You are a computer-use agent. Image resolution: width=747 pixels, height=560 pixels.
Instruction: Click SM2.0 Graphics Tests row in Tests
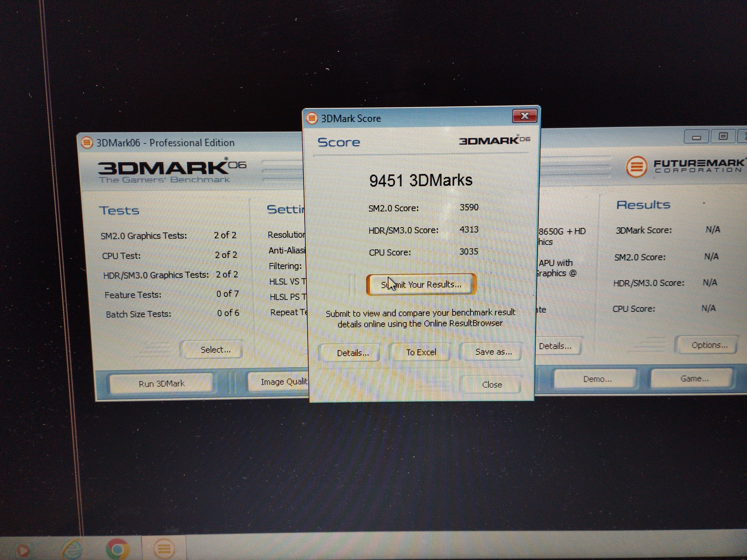coord(168,235)
